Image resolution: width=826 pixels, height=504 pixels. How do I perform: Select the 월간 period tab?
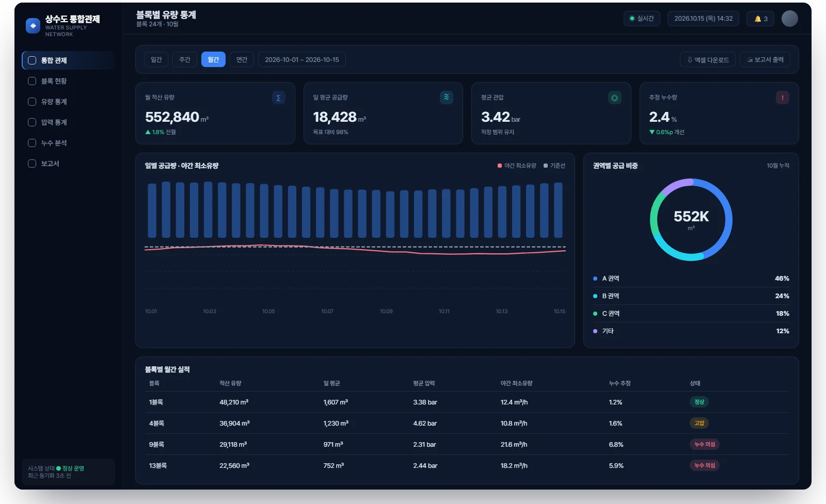coord(213,59)
